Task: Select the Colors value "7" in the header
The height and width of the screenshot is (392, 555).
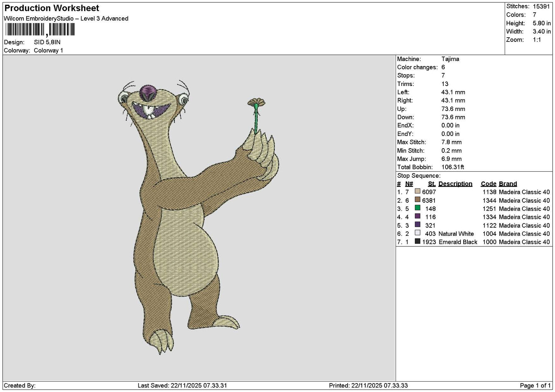Action: coord(535,15)
